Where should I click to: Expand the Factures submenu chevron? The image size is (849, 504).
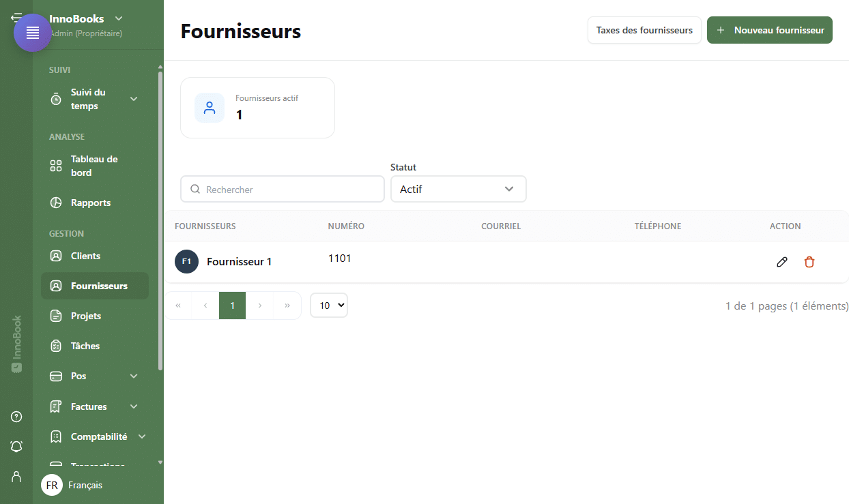point(134,406)
